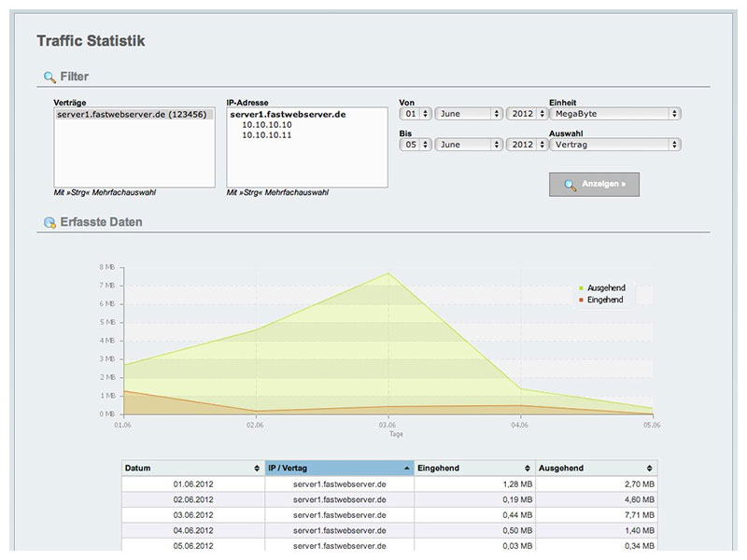Open the Bis year dropdown

click(x=527, y=145)
